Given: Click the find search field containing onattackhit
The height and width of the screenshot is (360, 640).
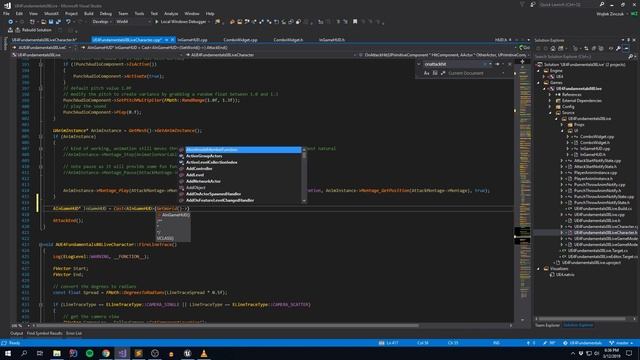Looking at the screenshot, I should tap(453, 64).
